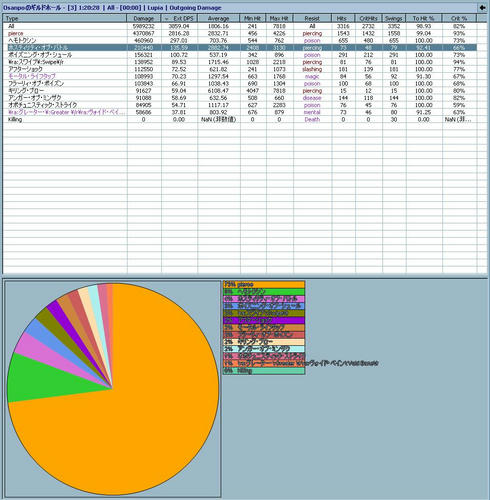490x500 pixels.
Task: Click the olive legend swatch entry
Action: 264,313
